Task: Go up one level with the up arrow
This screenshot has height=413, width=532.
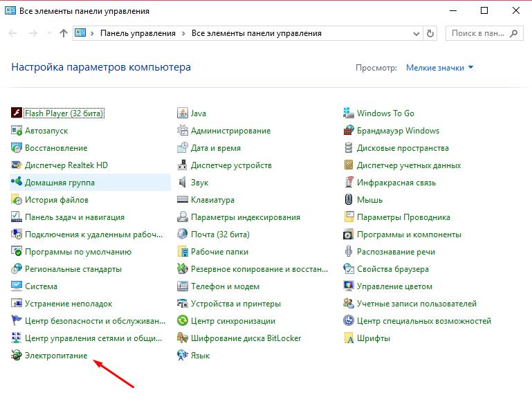Action: [64, 33]
